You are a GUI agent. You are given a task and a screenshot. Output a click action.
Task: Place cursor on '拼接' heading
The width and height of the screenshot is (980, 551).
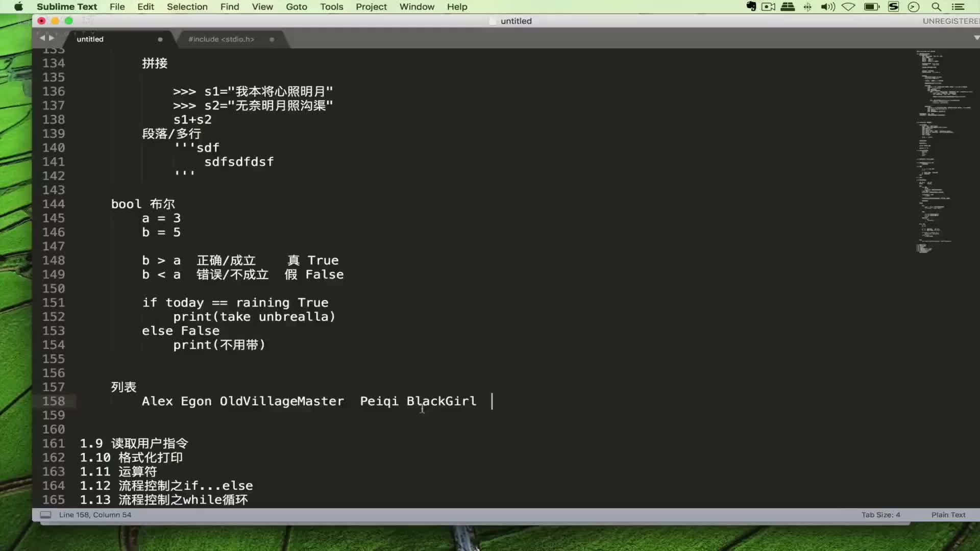click(x=155, y=63)
